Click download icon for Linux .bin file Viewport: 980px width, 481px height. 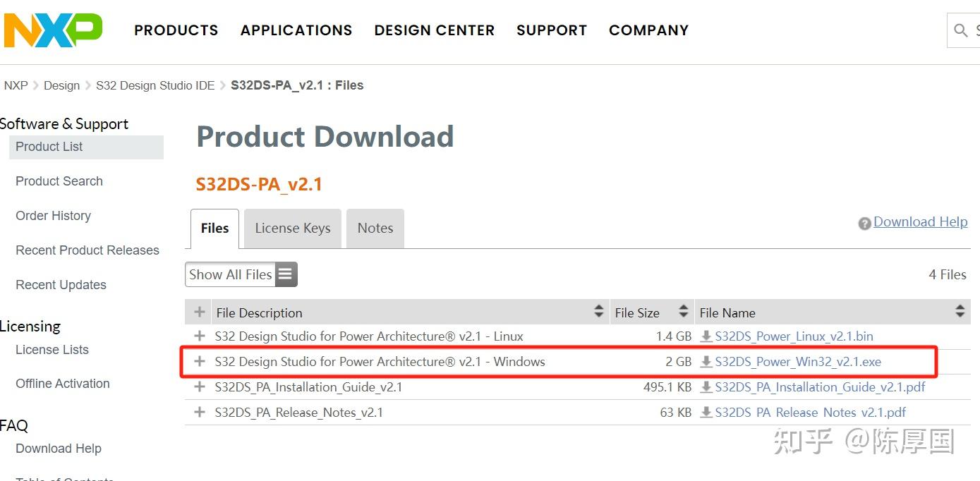click(x=706, y=336)
